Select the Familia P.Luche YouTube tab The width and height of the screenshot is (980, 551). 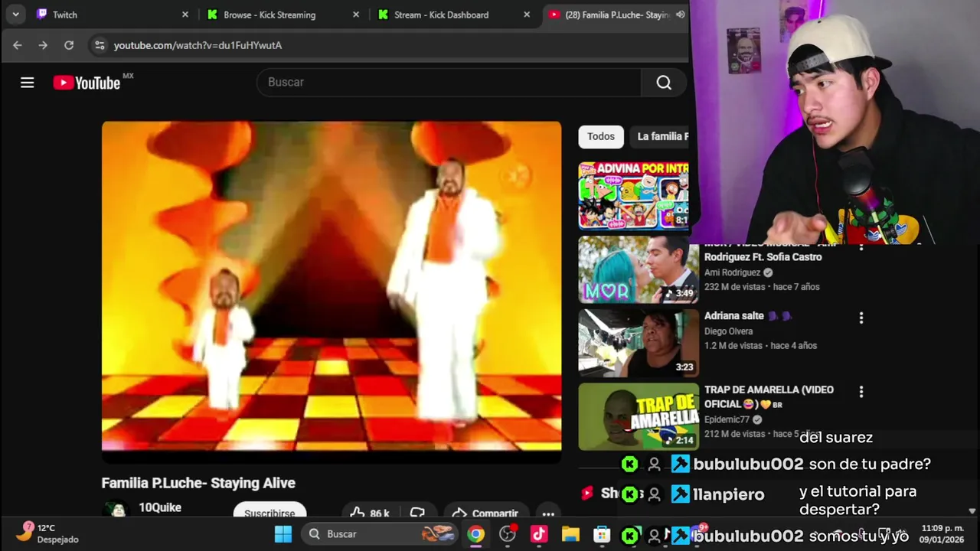pyautogui.click(x=616, y=15)
